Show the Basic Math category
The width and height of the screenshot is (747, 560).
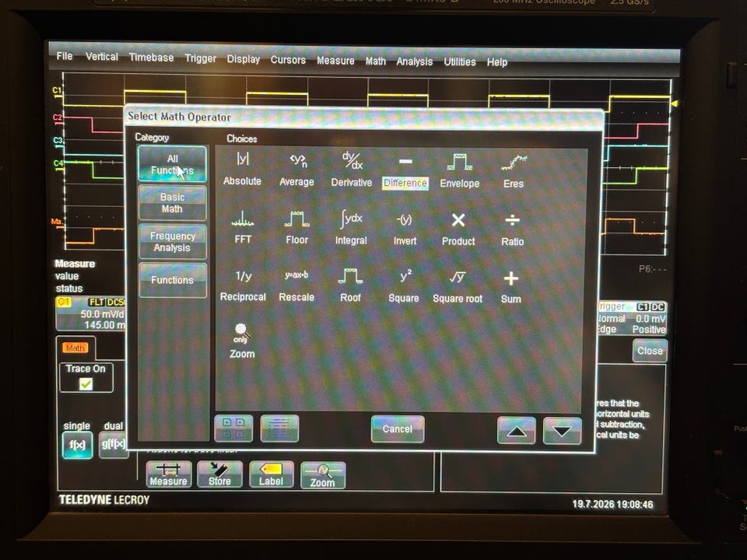pos(173,203)
